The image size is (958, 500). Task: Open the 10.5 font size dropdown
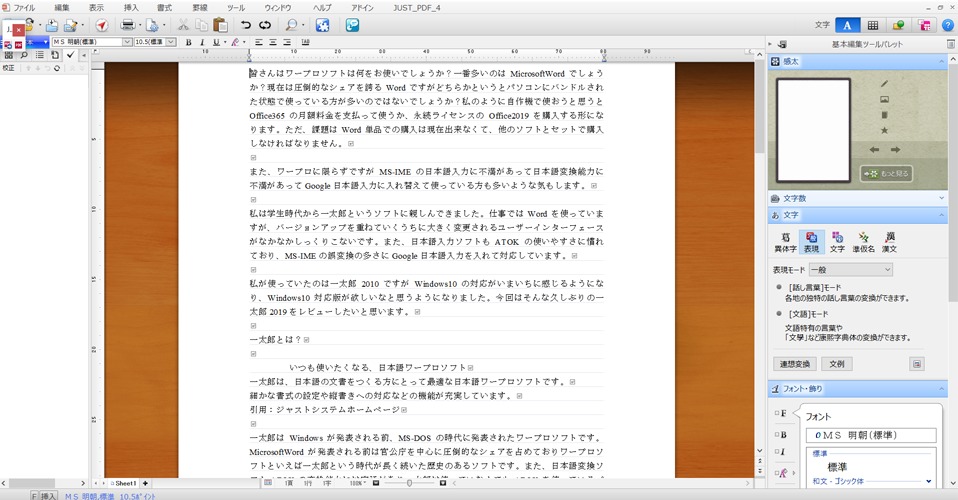click(171, 42)
